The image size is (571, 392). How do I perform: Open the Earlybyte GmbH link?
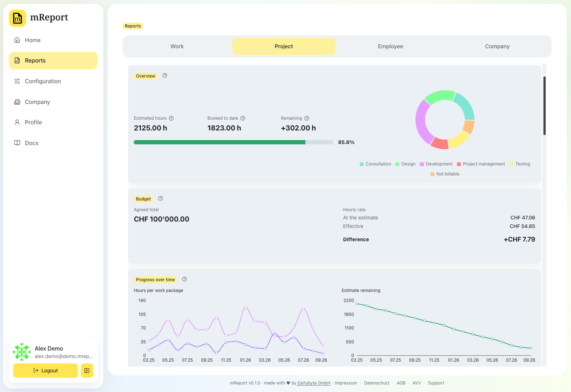click(x=314, y=383)
